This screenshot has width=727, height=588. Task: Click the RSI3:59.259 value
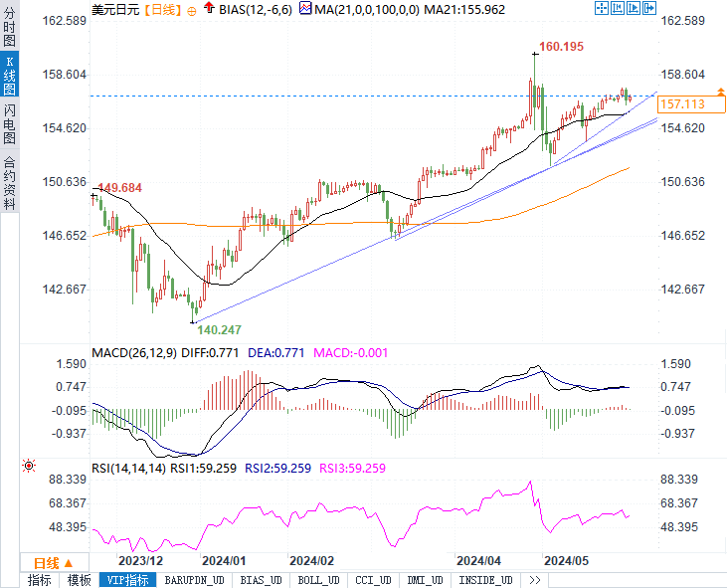point(352,468)
